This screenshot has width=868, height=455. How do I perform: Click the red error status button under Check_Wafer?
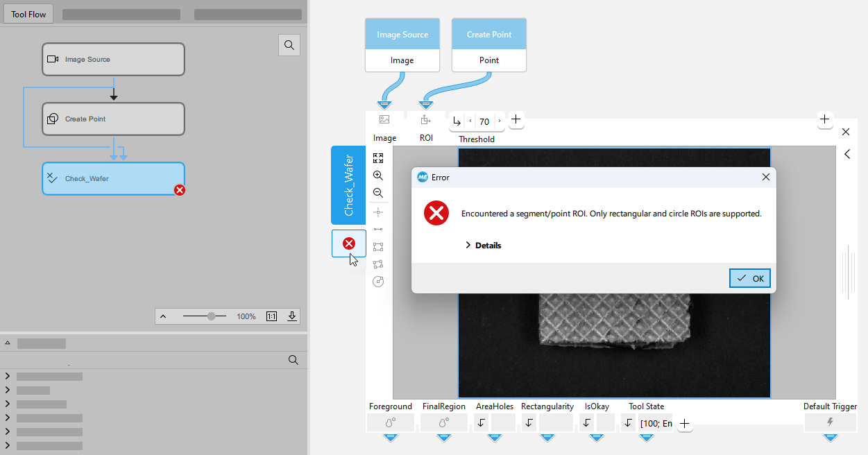click(x=349, y=243)
